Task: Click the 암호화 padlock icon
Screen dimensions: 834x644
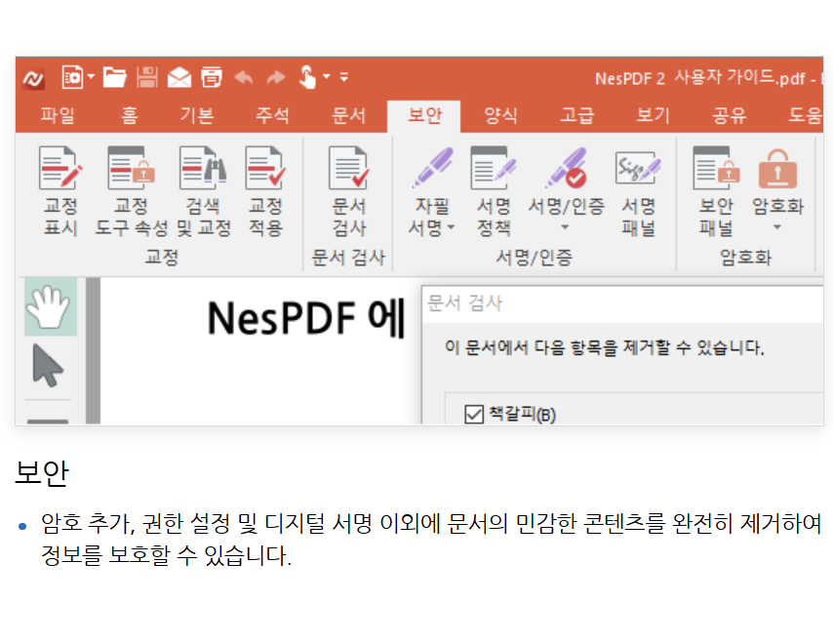Action: click(x=777, y=169)
